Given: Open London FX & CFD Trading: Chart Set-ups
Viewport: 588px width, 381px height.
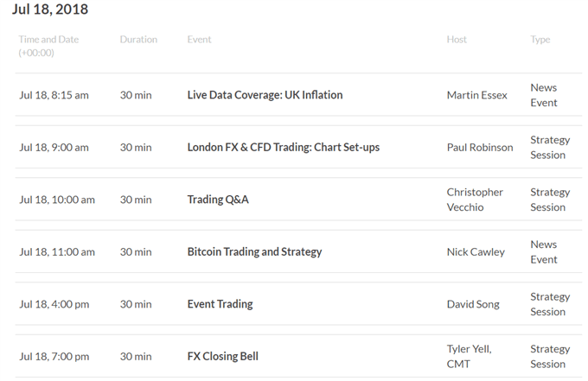Looking at the screenshot, I should [x=283, y=147].
